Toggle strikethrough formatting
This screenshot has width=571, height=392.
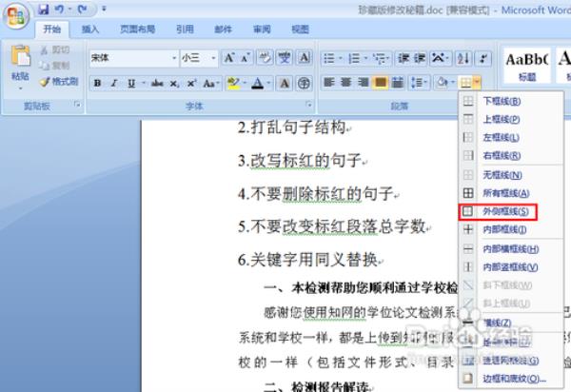157,84
